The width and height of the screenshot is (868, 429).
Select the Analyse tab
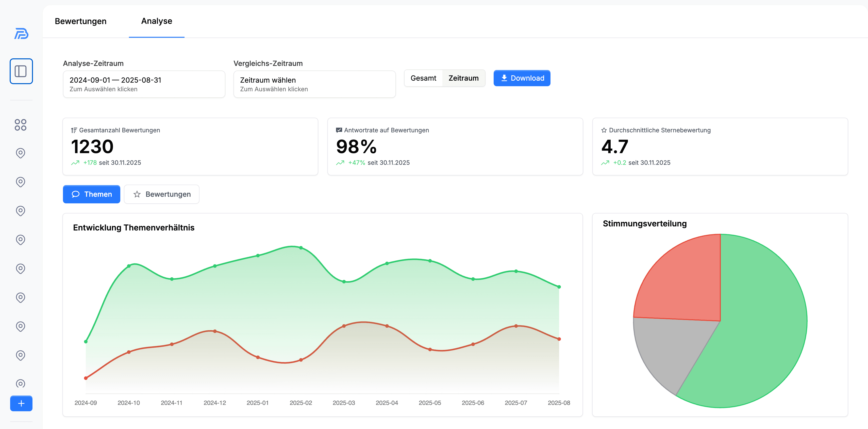tap(156, 21)
